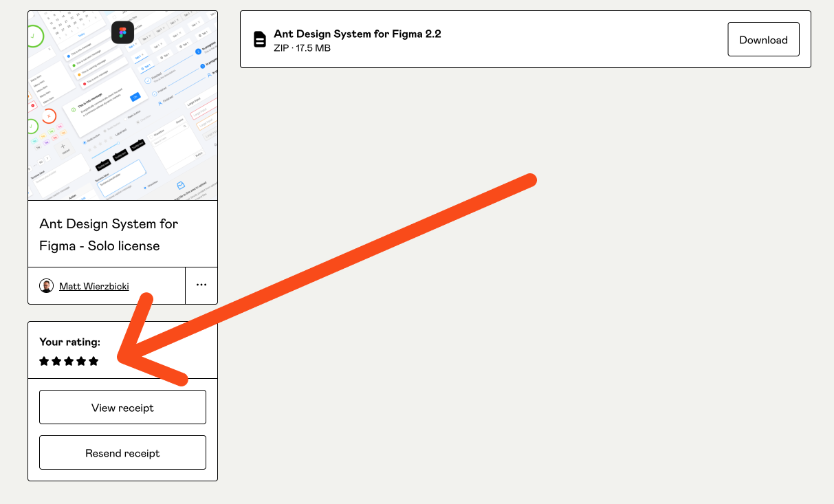
Task: Click the ZIP file document icon
Action: 260,39
